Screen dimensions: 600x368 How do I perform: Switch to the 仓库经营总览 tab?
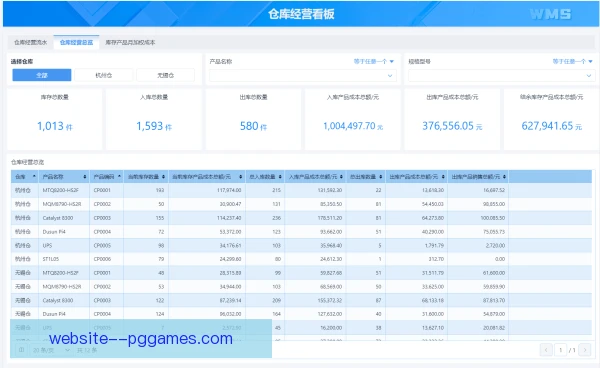(x=76, y=42)
